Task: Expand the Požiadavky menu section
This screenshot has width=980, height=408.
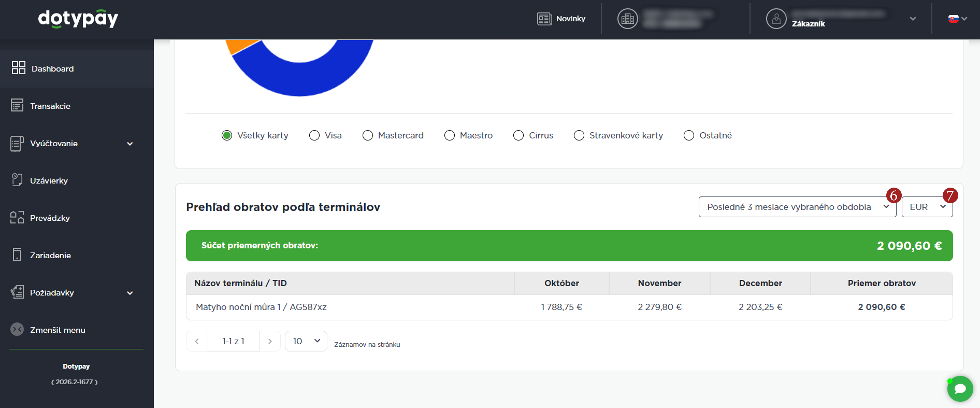Action: point(129,293)
